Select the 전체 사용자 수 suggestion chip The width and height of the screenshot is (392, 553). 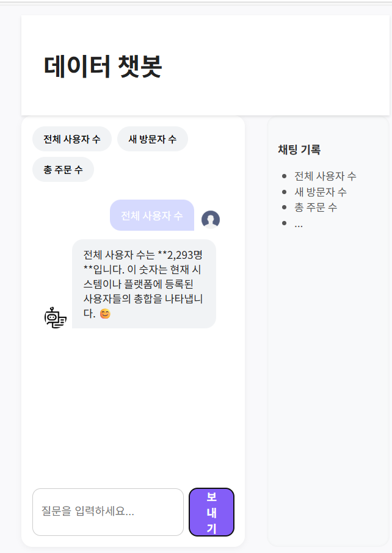click(x=72, y=139)
